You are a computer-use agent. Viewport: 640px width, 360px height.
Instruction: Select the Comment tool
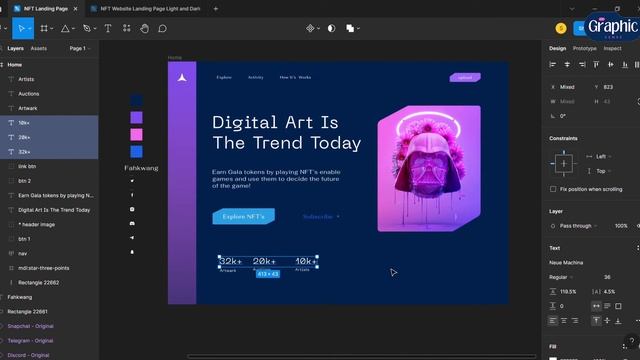162,28
